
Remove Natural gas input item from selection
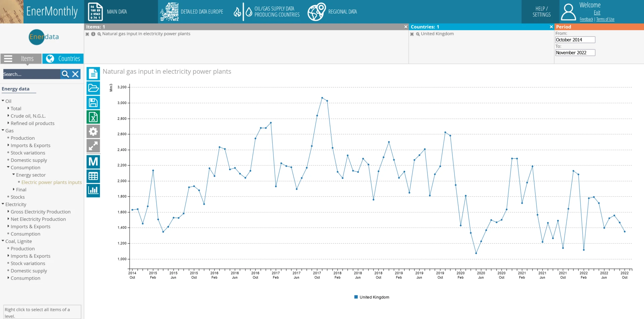[x=87, y=34]
